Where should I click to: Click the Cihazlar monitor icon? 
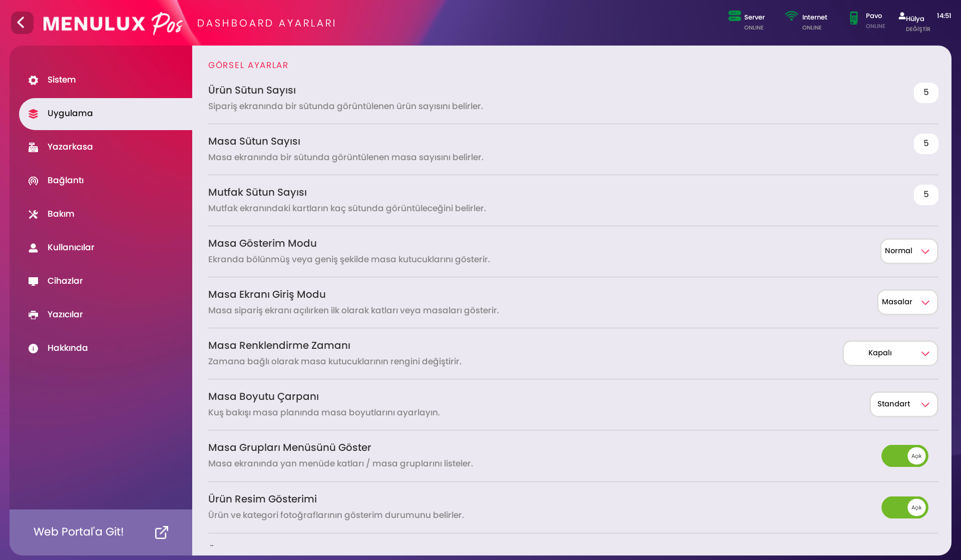click(33, 281)
